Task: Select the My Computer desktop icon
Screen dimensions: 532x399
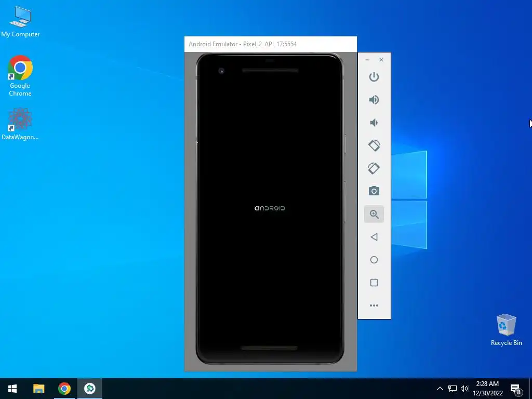Action: 20,22
